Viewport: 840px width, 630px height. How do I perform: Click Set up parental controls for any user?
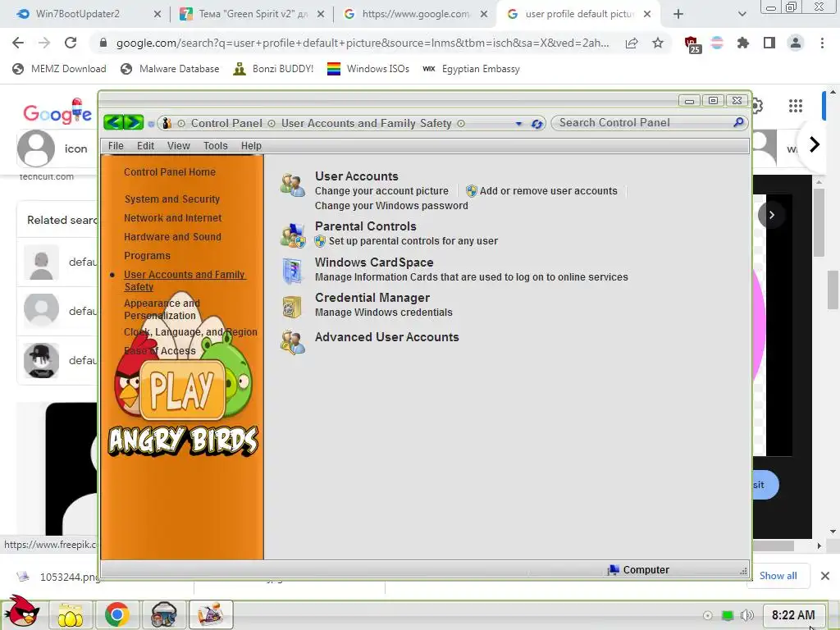413,241
